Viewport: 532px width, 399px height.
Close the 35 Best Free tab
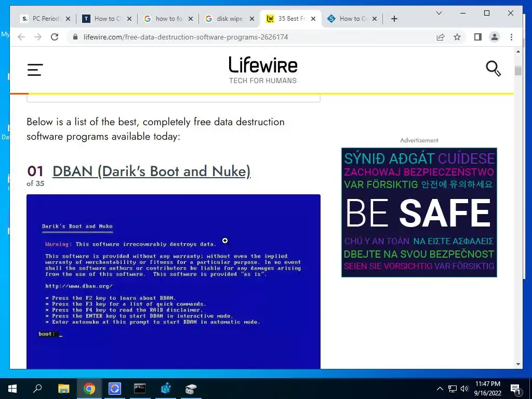[x=313, y=19]
